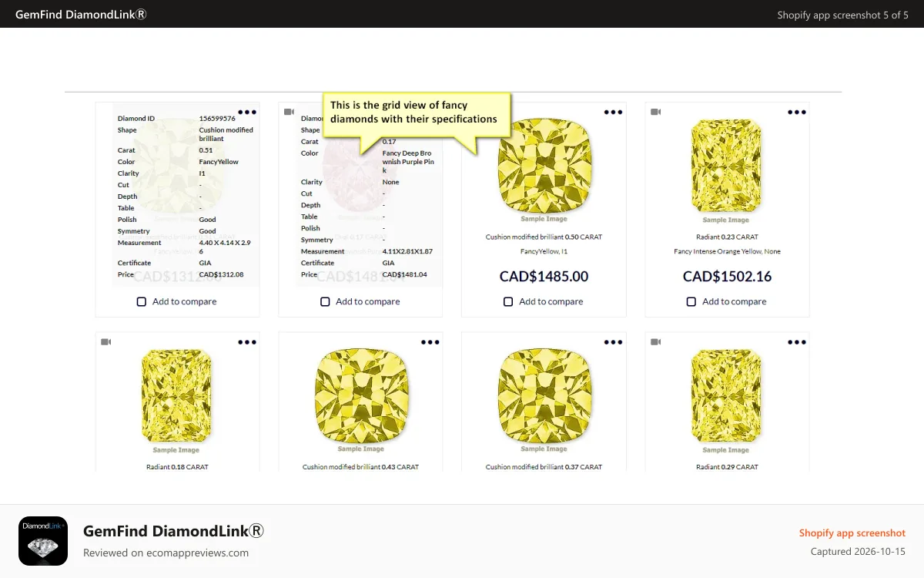Click 'Reviewed on ecomappreviews.com' text
Image resolution: width=924 pixels, height=578 pixels.
pos(166,553)
